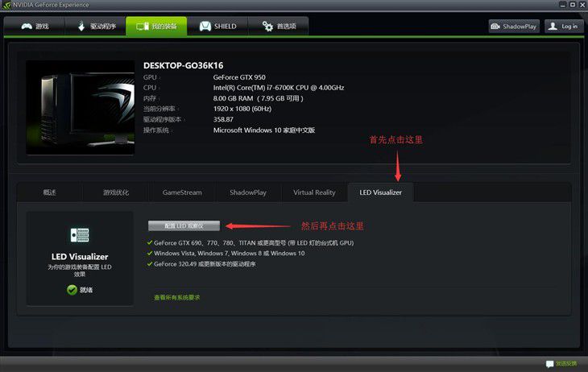Open ShadowPlay button in top bar
Viewport: 588px width, 372px height.
coord(514,27)
